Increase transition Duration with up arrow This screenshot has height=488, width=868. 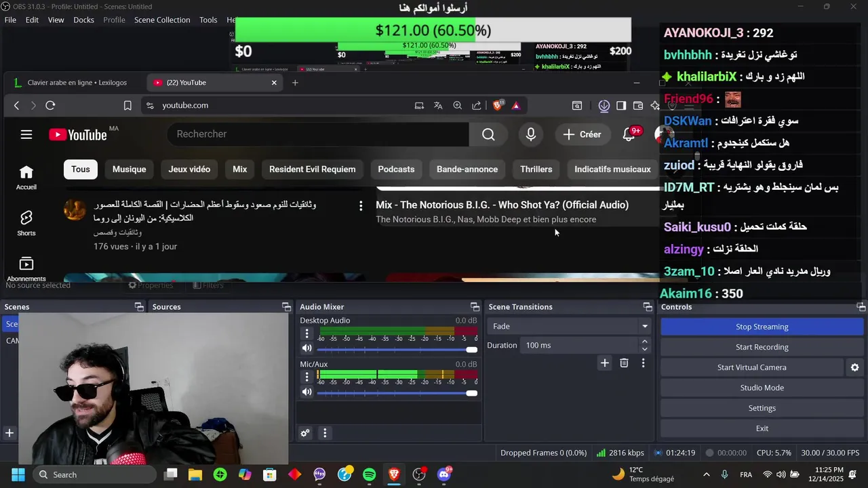(x=645, y=342)
